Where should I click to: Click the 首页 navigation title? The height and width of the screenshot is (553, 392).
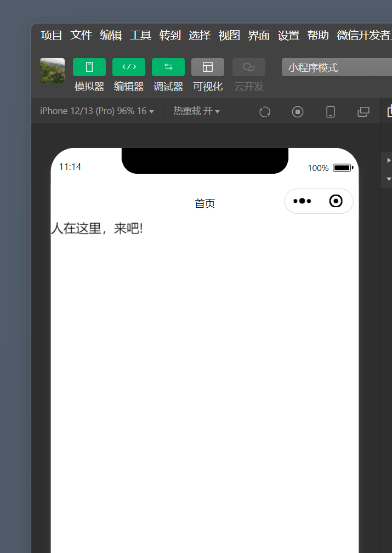tap(204, 203)
